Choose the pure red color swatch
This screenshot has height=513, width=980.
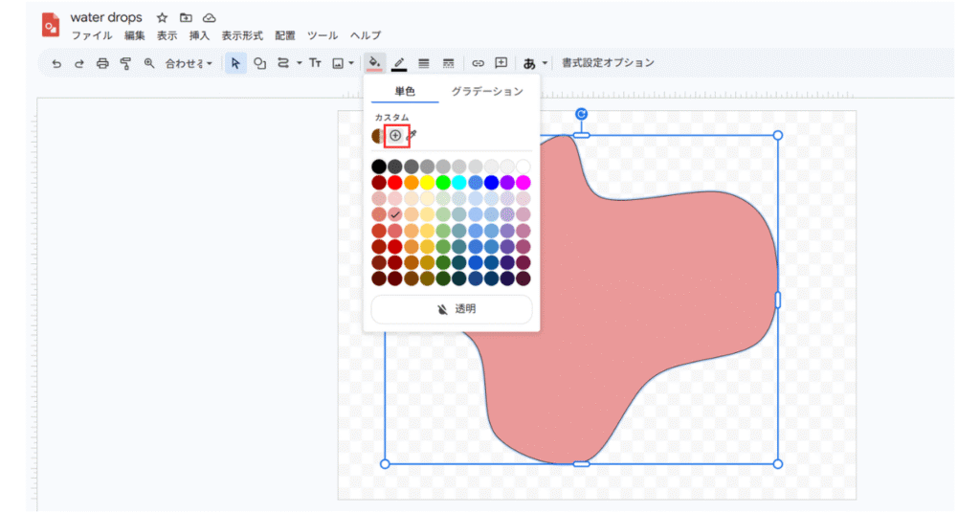[x=395, y=183]
